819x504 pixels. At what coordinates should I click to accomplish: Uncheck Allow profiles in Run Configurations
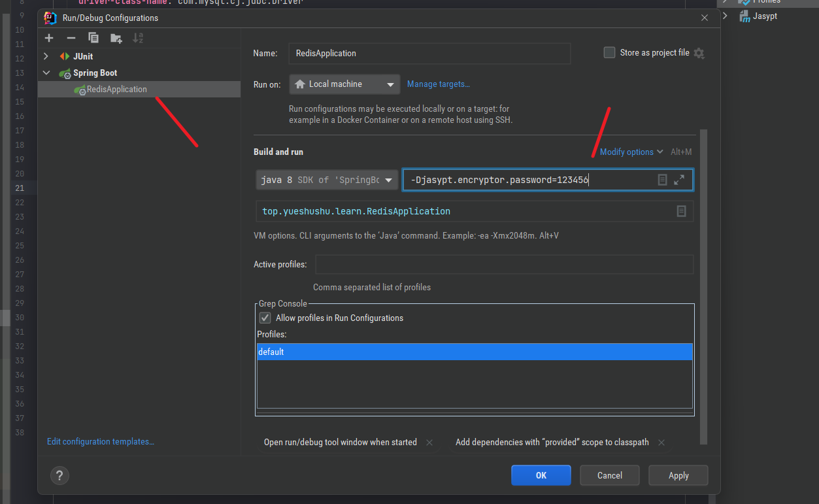[265, 318]
